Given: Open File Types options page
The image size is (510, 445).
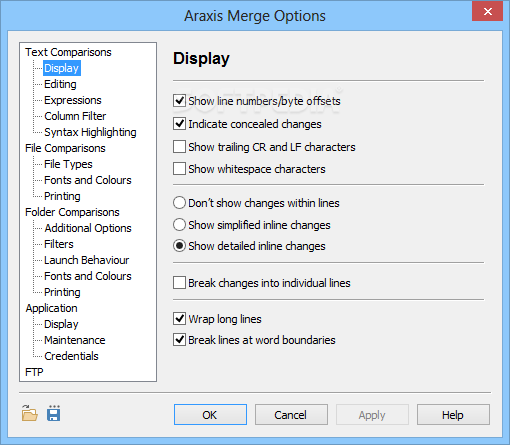Looking at the screenshot, I should 68,164.
